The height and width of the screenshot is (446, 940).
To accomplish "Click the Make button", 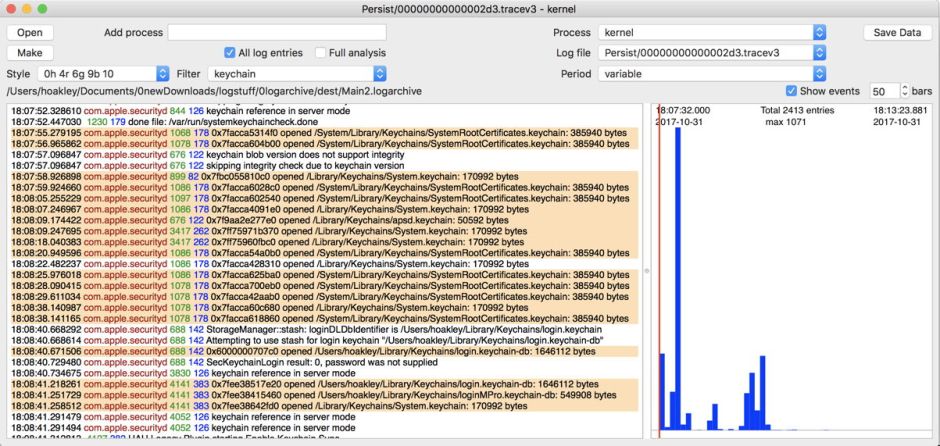I will [30, 53].
